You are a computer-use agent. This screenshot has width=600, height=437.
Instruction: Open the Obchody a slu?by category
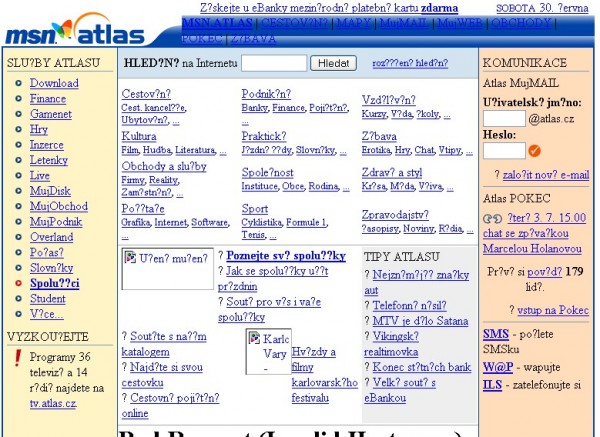164,166
